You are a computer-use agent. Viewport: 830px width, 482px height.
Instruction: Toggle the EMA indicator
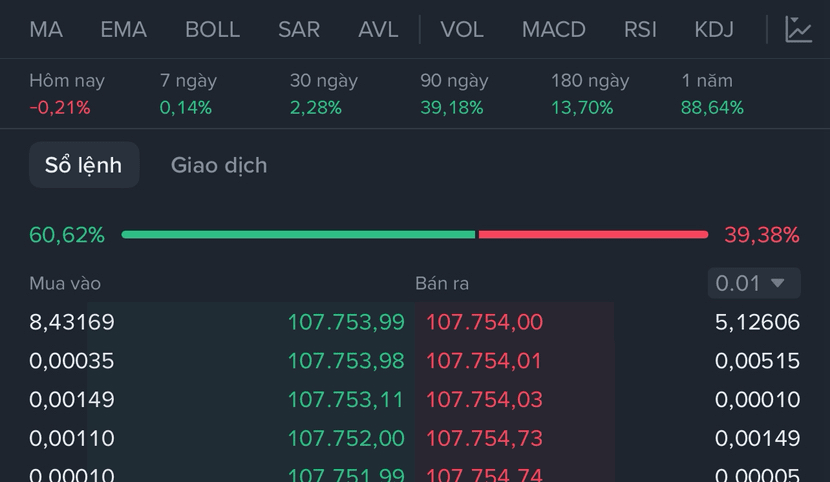[x=123, y=30]
